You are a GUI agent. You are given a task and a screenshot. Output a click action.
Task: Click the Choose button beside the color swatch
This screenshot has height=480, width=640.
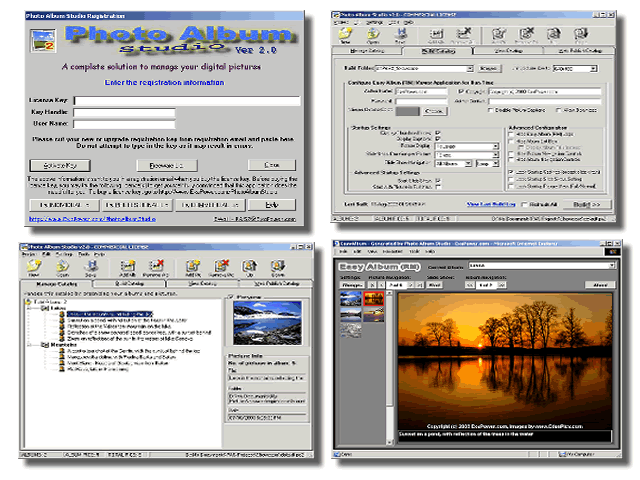[434, 111]
